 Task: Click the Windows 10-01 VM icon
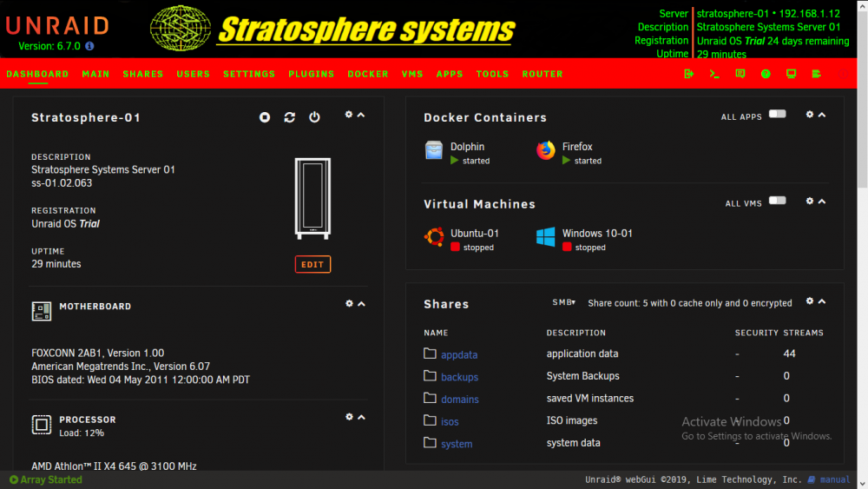[546, 236]
